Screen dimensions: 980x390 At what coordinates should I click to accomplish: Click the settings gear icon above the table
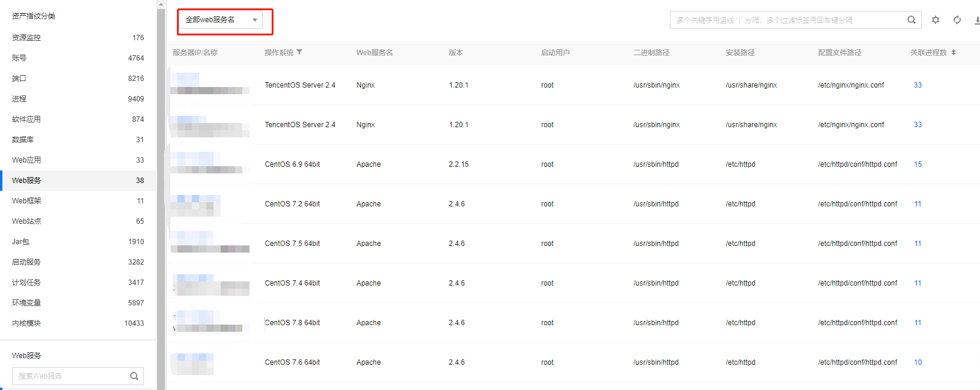pyautogui.click(x=935, y=20)
